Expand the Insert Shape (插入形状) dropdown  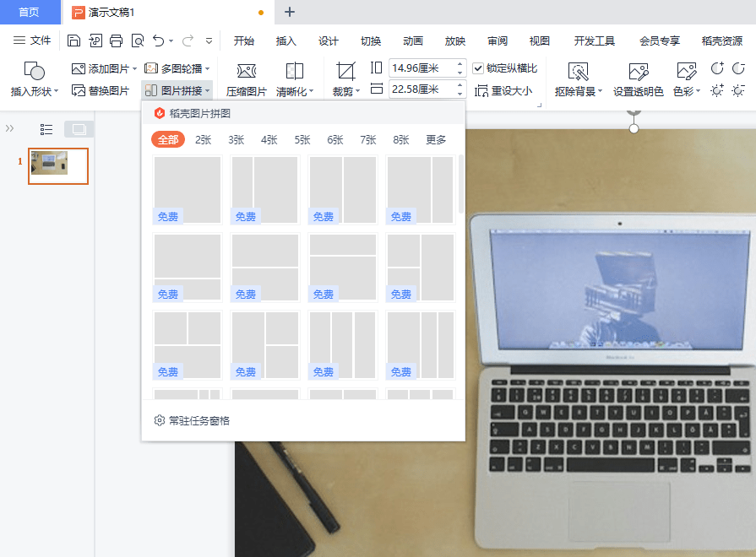[35, 91]
